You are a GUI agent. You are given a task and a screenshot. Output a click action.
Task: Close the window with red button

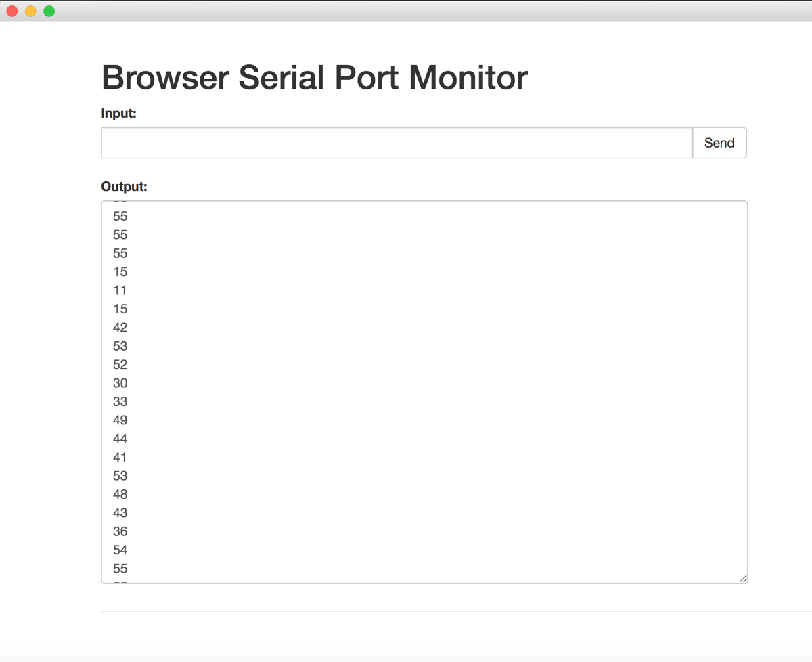tap(12, 12)
